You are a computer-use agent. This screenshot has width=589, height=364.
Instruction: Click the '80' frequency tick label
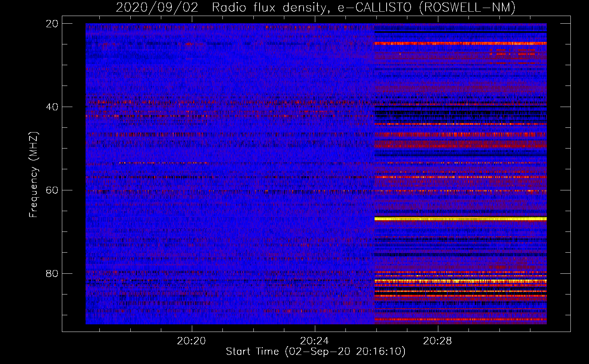tap(52, 273)
